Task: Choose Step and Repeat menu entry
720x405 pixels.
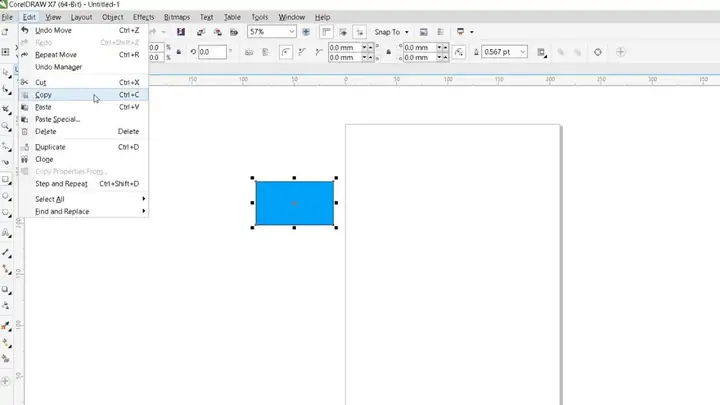Action: click(84, 184)
